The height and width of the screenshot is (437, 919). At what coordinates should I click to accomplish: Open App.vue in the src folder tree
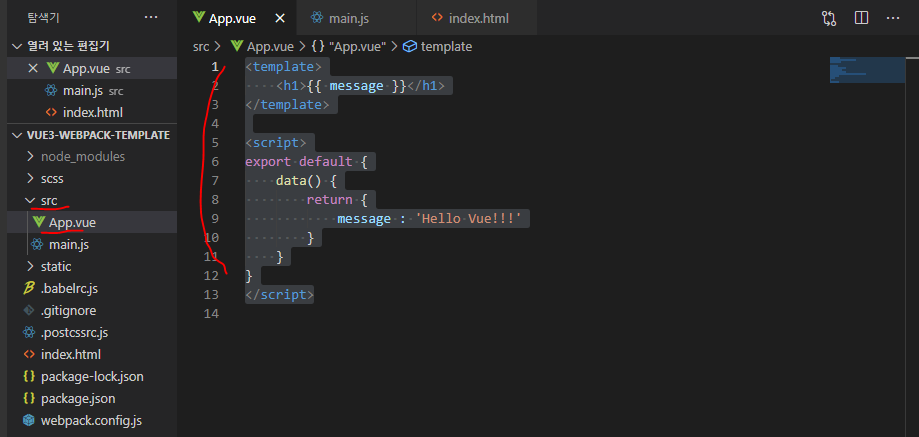point(92,223)
